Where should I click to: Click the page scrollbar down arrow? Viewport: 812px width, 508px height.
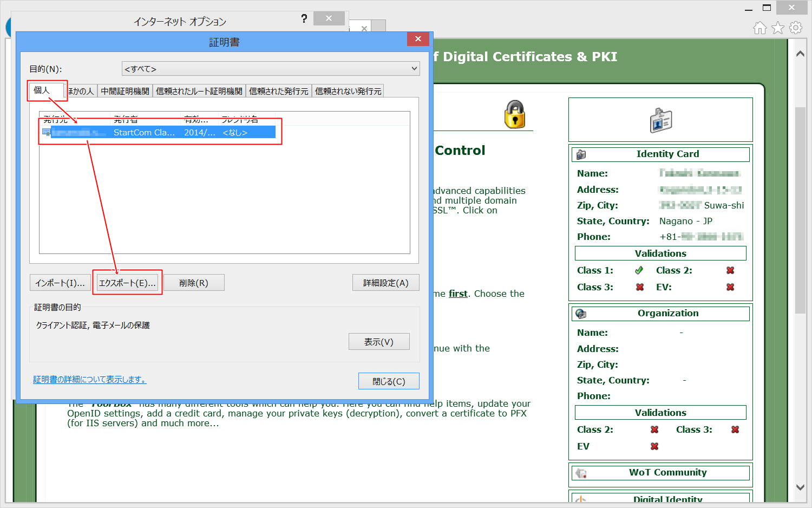pyautogui.click(x=800, y=487)
